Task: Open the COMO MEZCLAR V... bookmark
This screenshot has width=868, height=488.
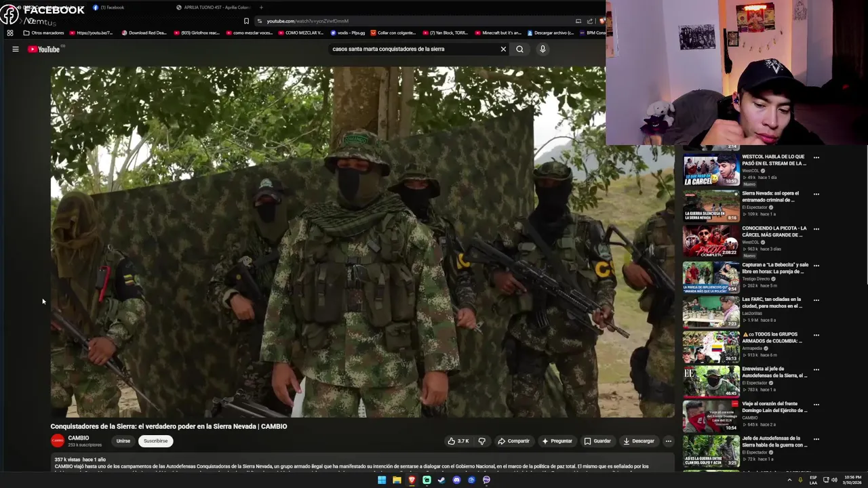Action: coord(300,33)
